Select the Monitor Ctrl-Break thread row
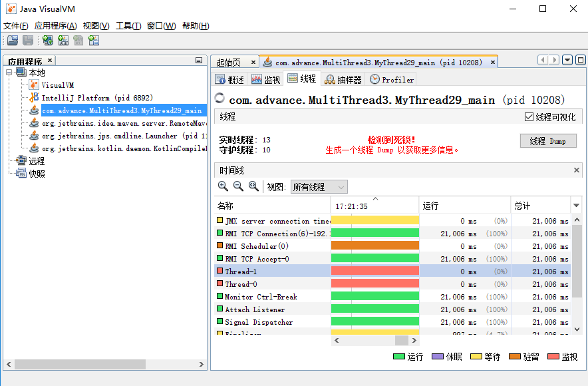Screen dimensions: 588x386 coord(392,297)
